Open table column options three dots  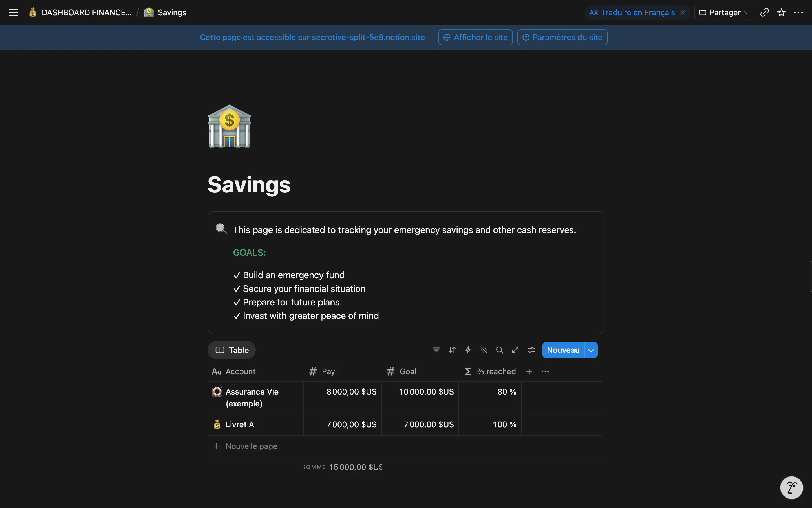[545, 372]
